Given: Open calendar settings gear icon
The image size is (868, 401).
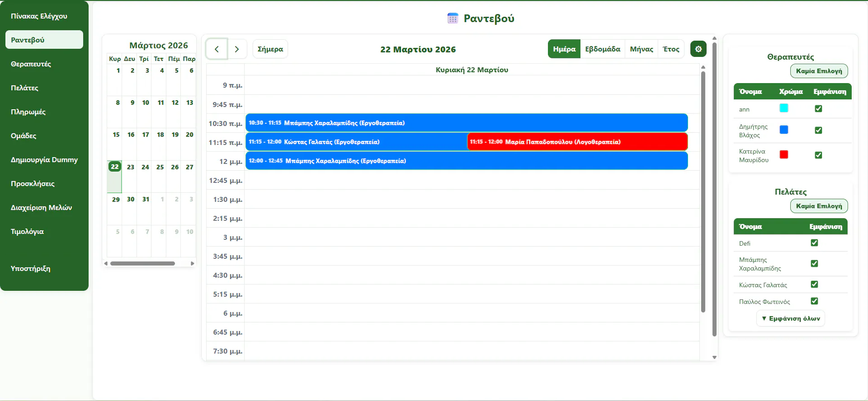Looking at the screenshot, I should (698, 49).
